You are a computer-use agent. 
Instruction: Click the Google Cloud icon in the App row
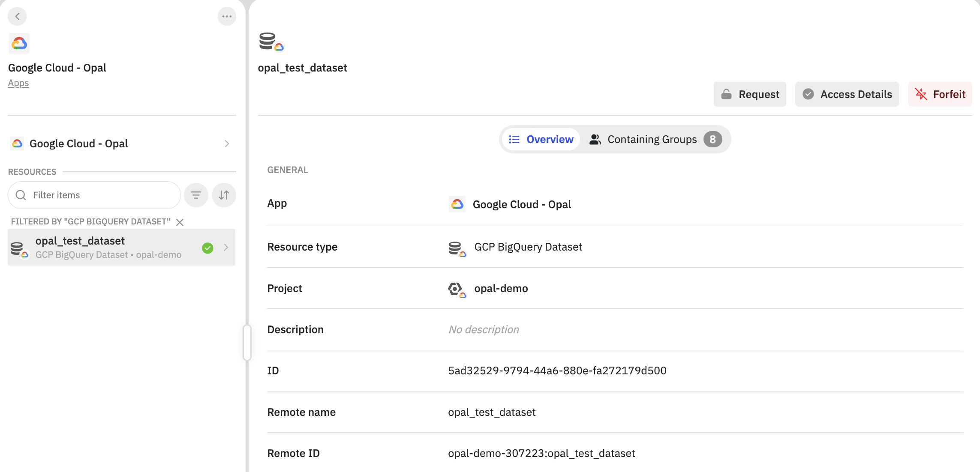[x=457, y=204]
